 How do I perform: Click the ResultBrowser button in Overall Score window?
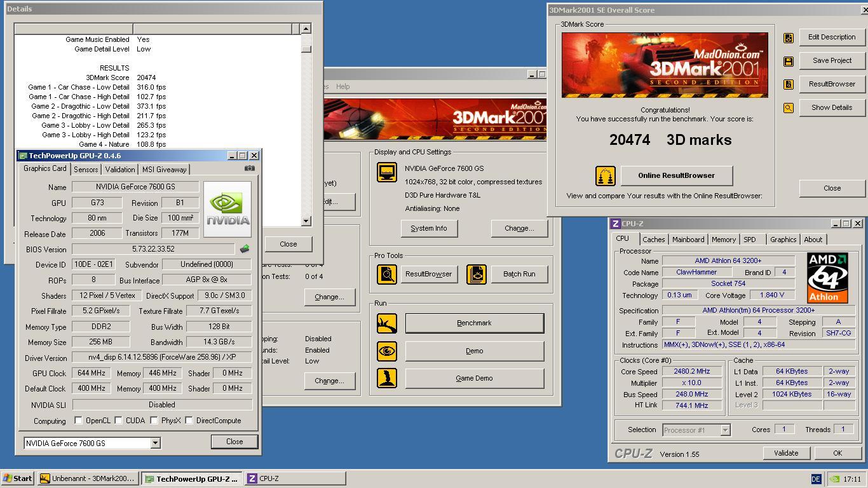click(832, 84)
